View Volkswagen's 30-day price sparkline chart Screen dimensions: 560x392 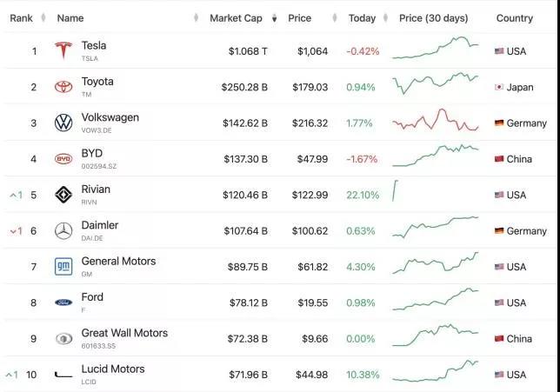pos(436,123)
